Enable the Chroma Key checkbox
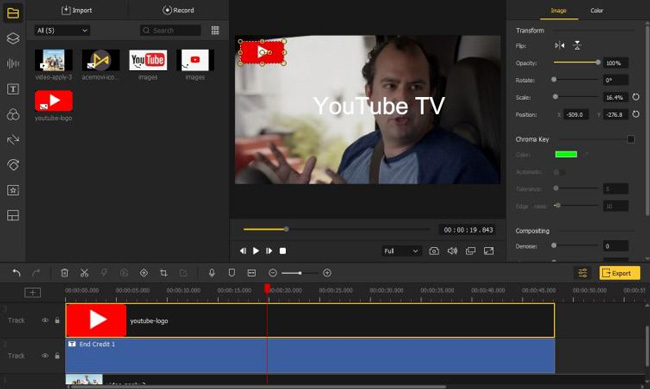Image resolution: width=650 pixels, height=389 pixels. (631, 139)
